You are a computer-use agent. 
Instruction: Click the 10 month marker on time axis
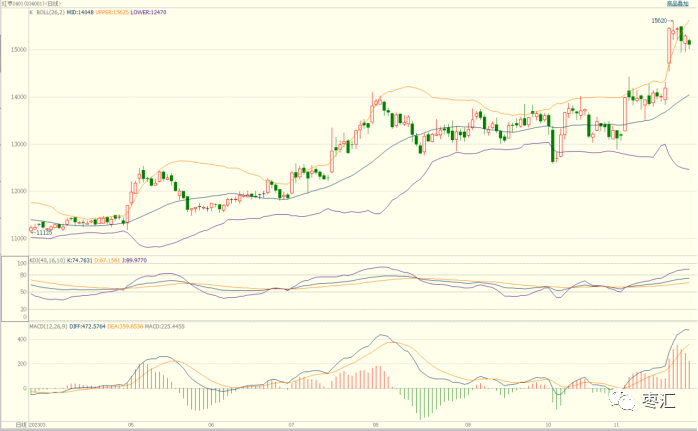point(548,425)
